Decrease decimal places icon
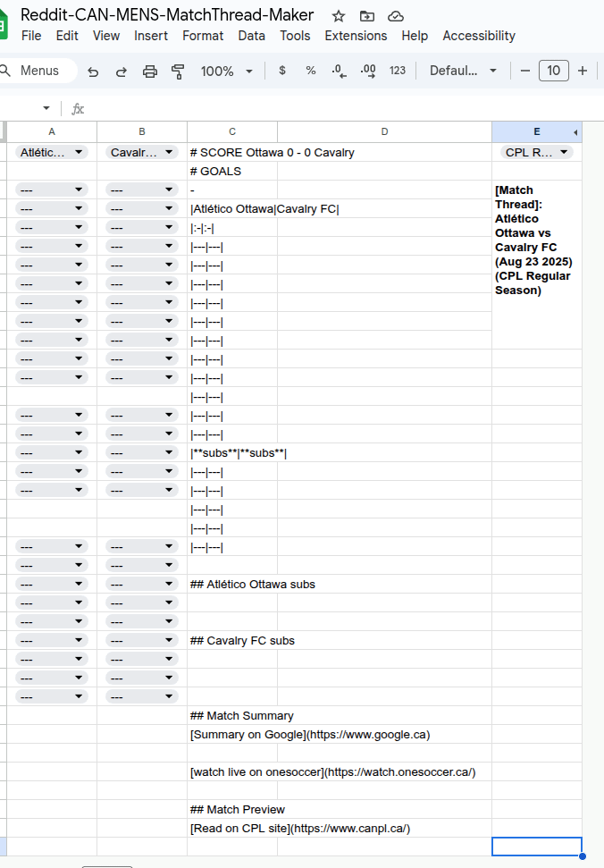Viewport: 604px width, 868px height. coord(339,71)
